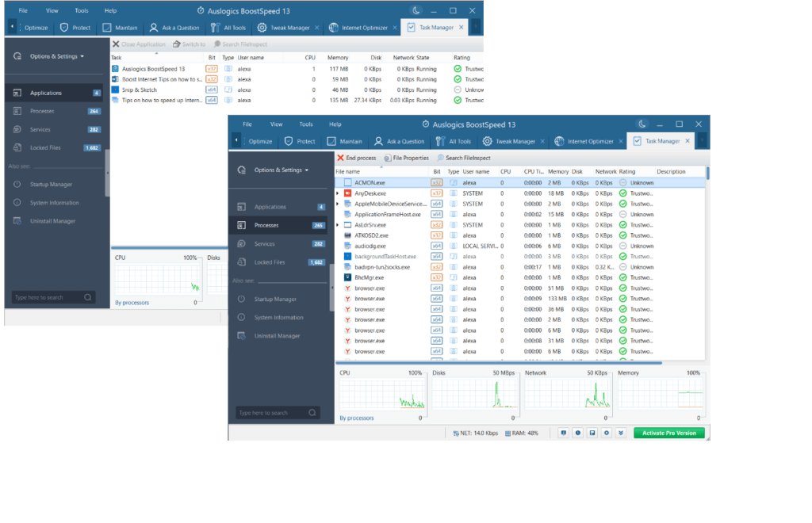Click the Activate Pro Version button
The height and width of the screenshot is (523, 812).
[x=668, y=433]
